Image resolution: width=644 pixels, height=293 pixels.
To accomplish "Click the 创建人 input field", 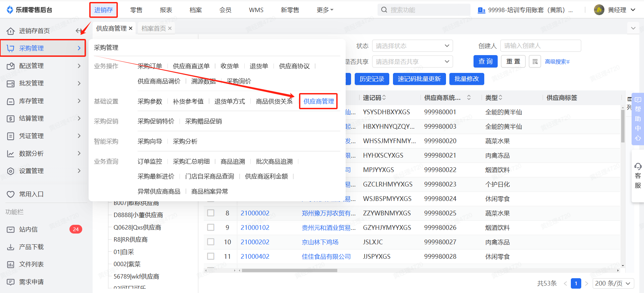I will [x=541, y=46].
